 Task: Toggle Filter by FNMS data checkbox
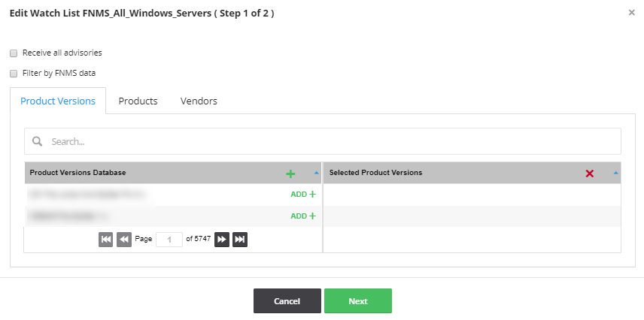14,74
